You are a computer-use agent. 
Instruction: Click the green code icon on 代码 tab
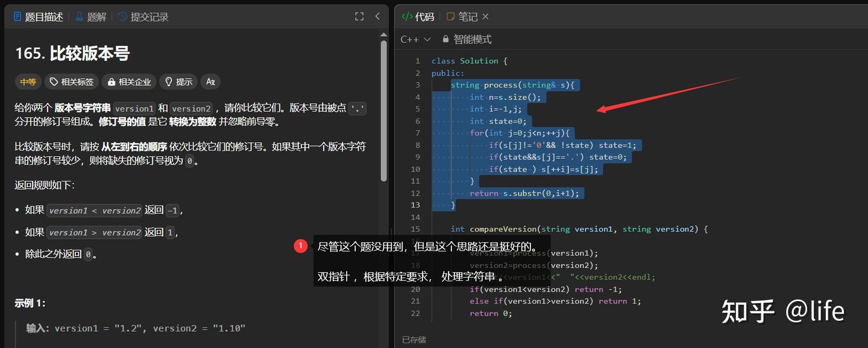407,16
